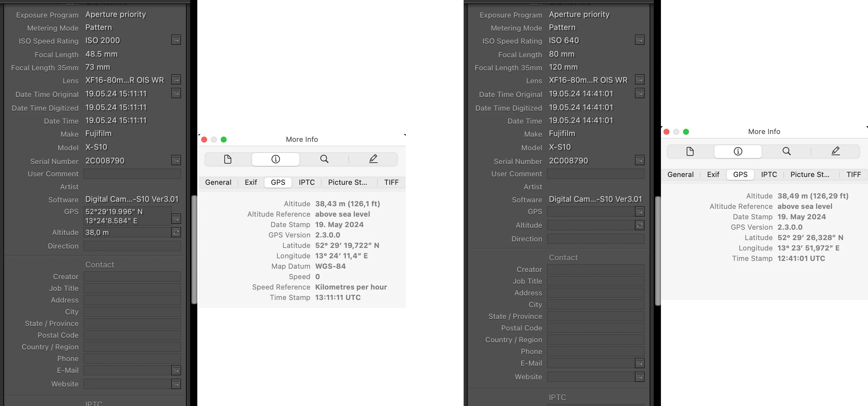Click the info circle icon in right More Info window
868x406 pixels.
[737, 151]
